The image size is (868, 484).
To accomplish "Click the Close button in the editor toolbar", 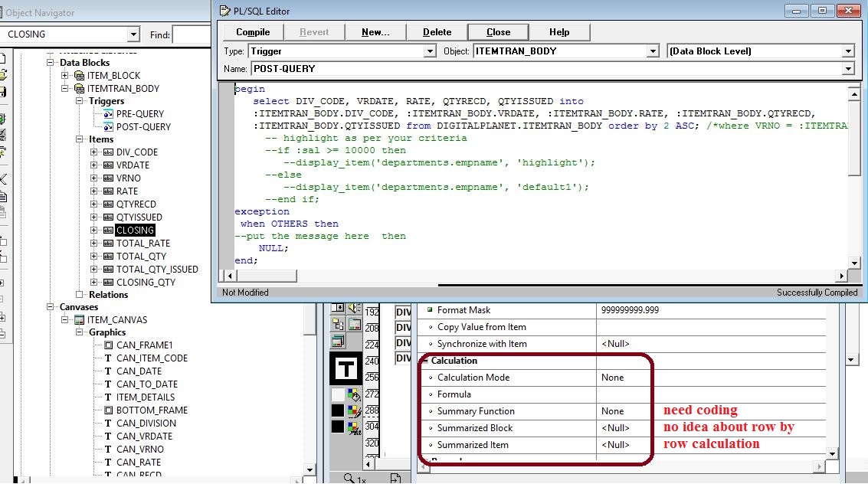I will point(498,32).
